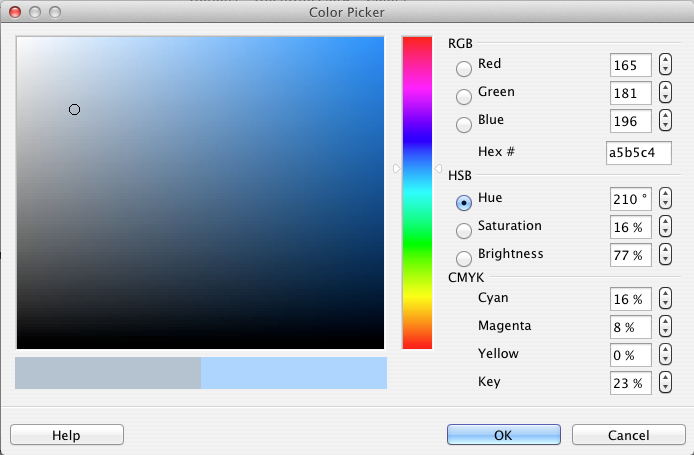
Task: Choose the Saturation radio option
Action: 463,231
